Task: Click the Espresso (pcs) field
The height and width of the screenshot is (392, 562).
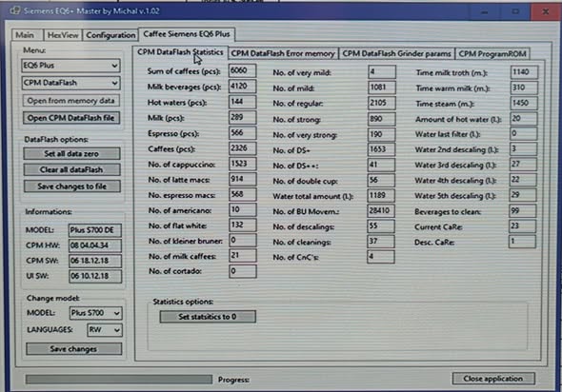Action: (x=242, y=133)
